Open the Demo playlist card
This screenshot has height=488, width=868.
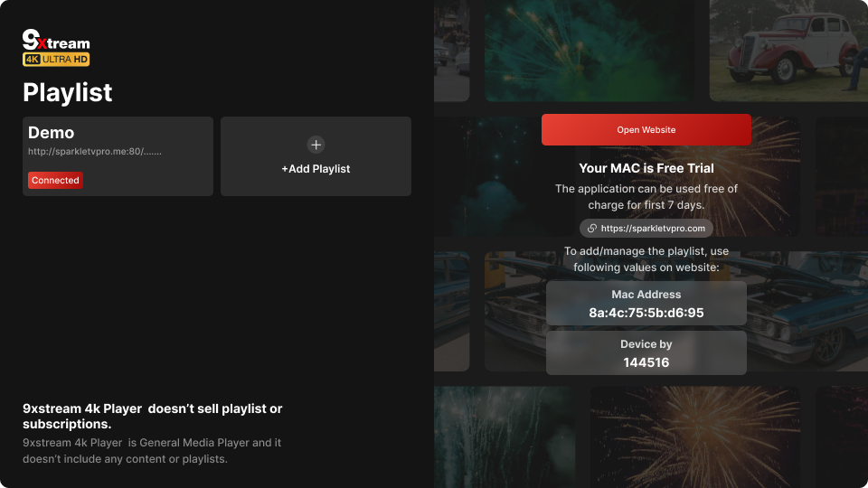pos(118,156)
